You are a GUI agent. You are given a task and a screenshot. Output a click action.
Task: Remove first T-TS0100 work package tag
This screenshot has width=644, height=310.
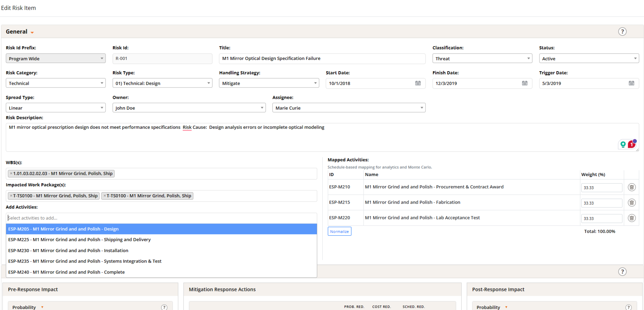(11, 196)
